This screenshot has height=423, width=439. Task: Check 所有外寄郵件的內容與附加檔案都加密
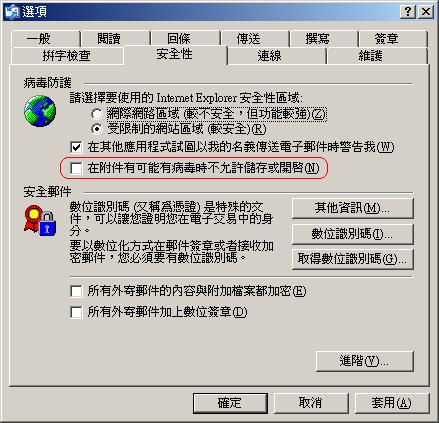tap(76, 291)
